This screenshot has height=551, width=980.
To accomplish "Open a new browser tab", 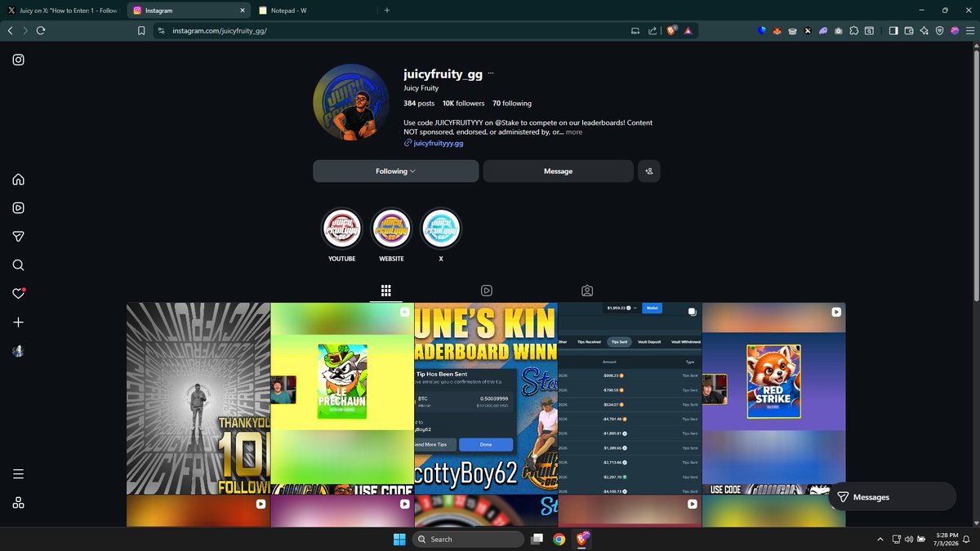I will (x=386, y=11).
